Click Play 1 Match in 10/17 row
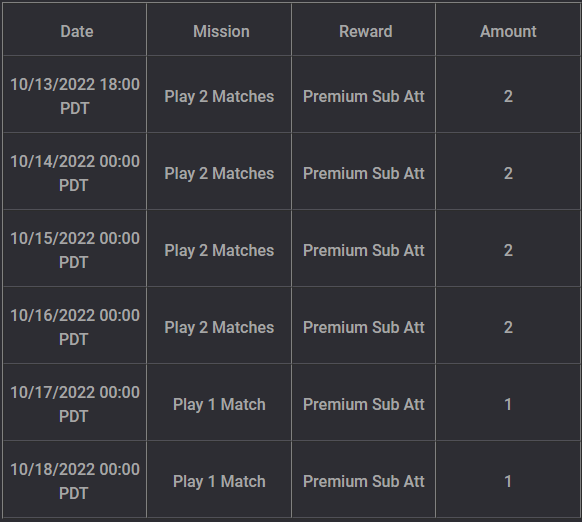Image resolution: width=582 pixels, height=522 pixels. 219,404
